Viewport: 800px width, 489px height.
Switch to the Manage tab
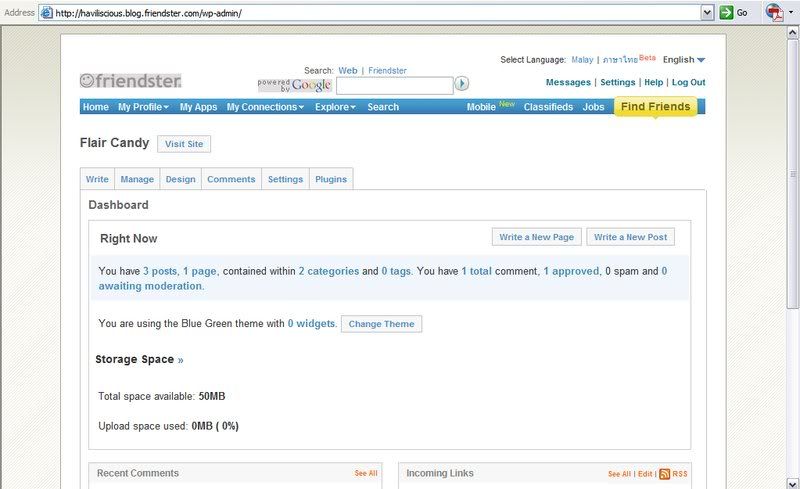(137, 179)
